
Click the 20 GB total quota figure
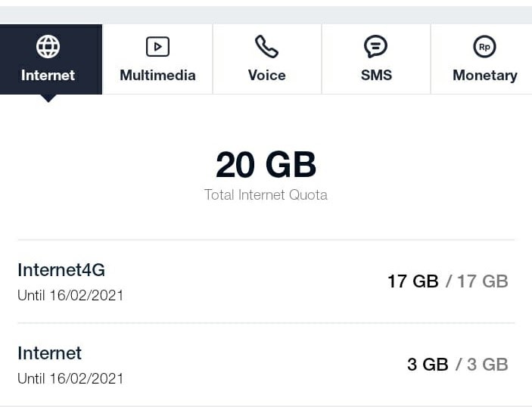(x=266, y=165)
